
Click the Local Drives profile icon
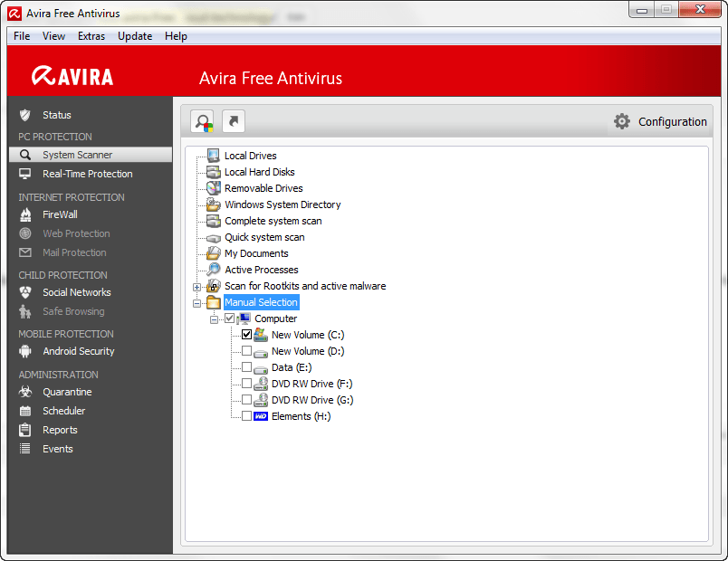(x=214, y=156)
